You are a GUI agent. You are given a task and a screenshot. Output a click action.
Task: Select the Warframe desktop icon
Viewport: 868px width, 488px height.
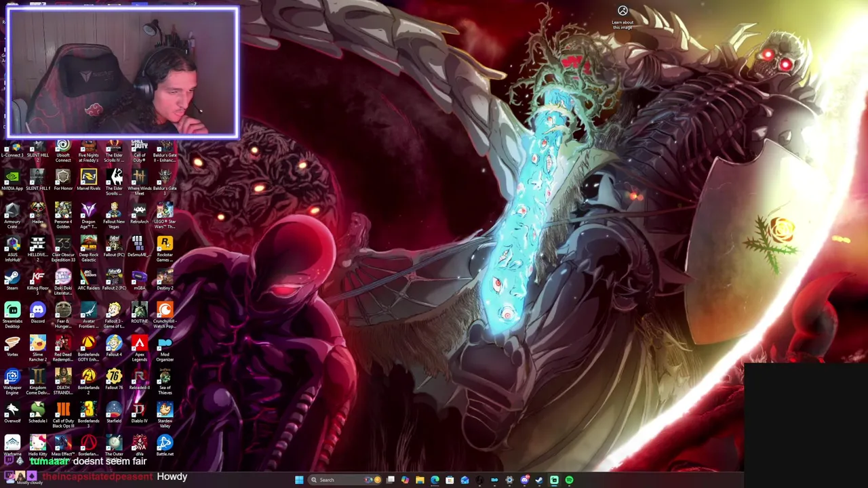click(12, 446)
